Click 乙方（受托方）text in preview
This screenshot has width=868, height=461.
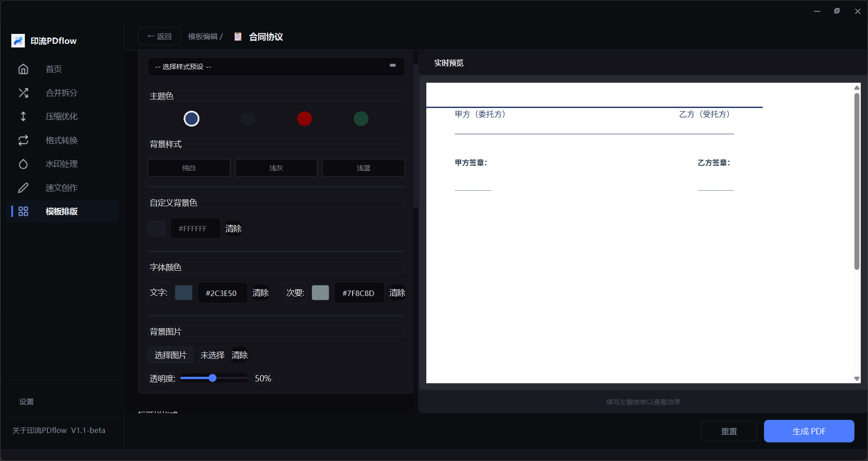click(705, 114)
